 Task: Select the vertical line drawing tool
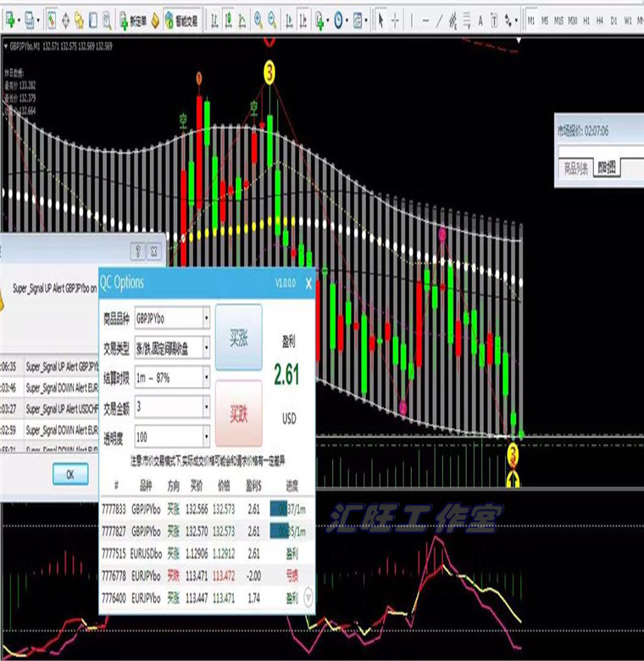[x=411, y=19]
